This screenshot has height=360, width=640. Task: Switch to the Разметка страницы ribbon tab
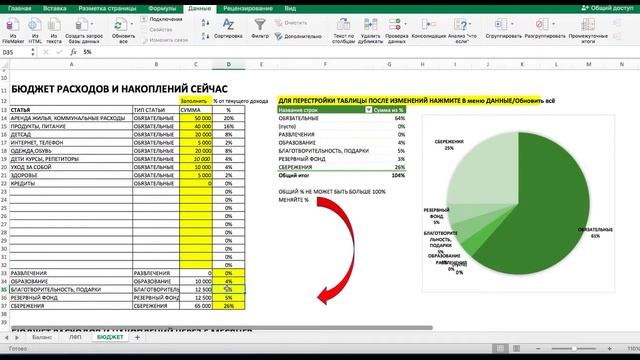click(x=107, y=8)
